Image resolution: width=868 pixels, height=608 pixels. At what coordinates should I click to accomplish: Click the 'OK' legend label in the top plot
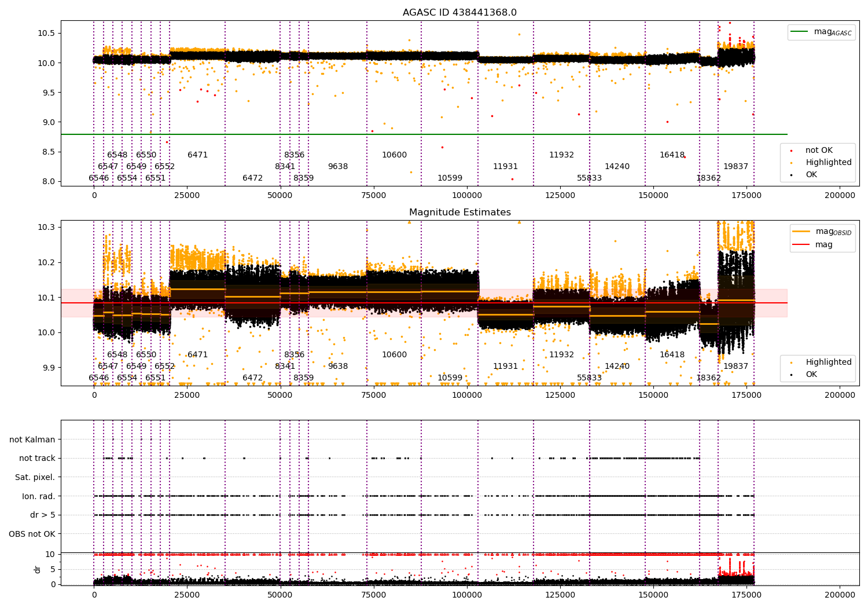click(811, 174)
